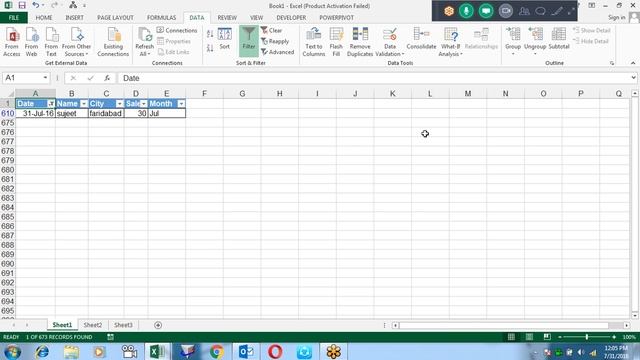Switch to the INSERT tab
This screenshot has width=640, height=360.
(74, 18)
